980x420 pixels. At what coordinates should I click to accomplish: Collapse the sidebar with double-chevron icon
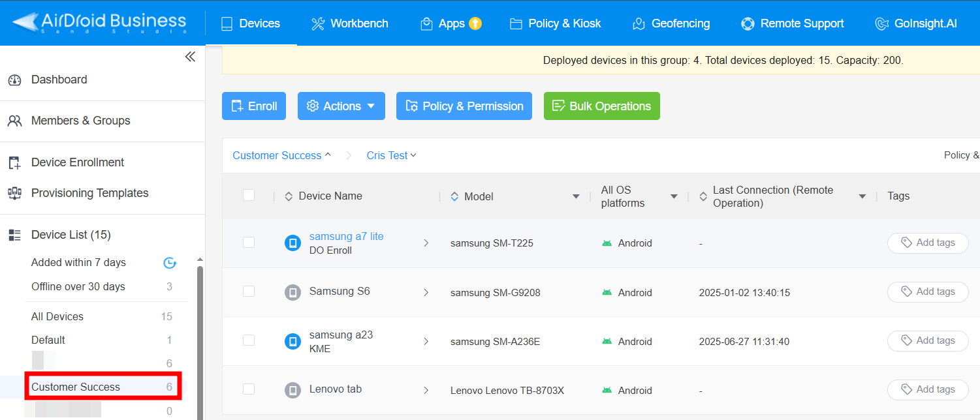tap(190, 57)
